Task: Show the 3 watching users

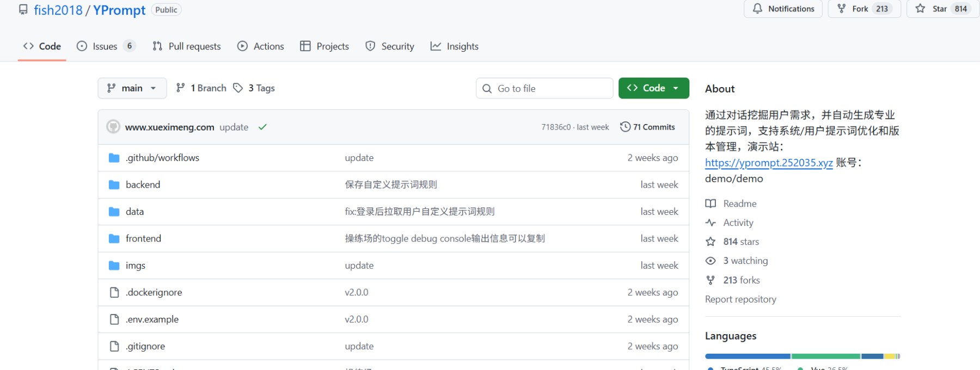Action: click(745, 261)
